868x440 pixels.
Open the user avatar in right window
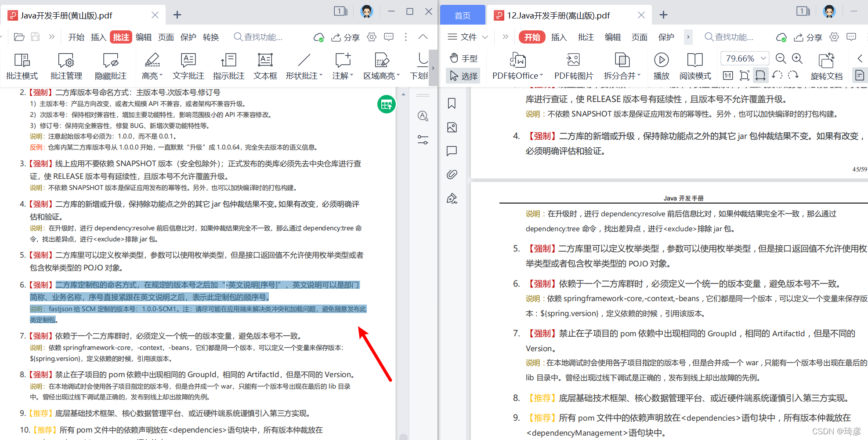click(x=829, y=11)
